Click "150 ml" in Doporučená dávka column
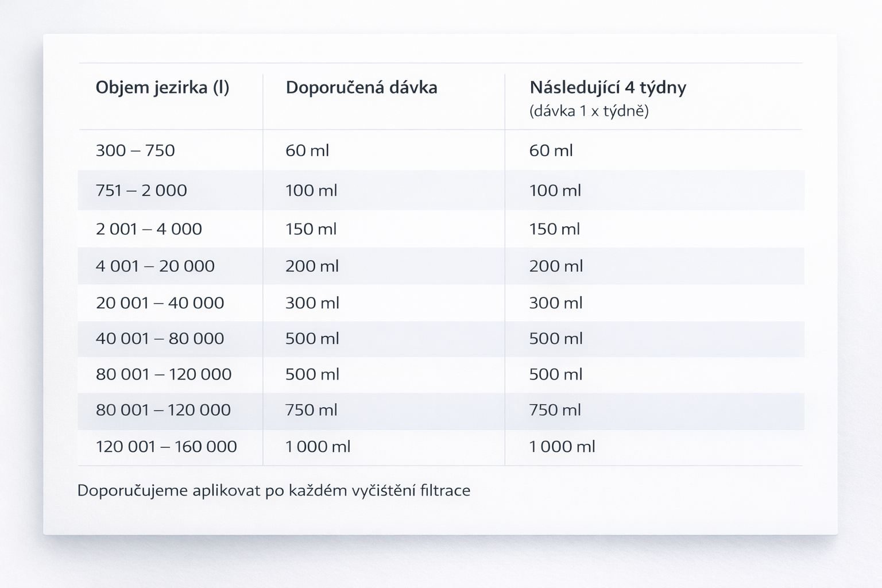The image size is (882, 588). click(311, 229)
